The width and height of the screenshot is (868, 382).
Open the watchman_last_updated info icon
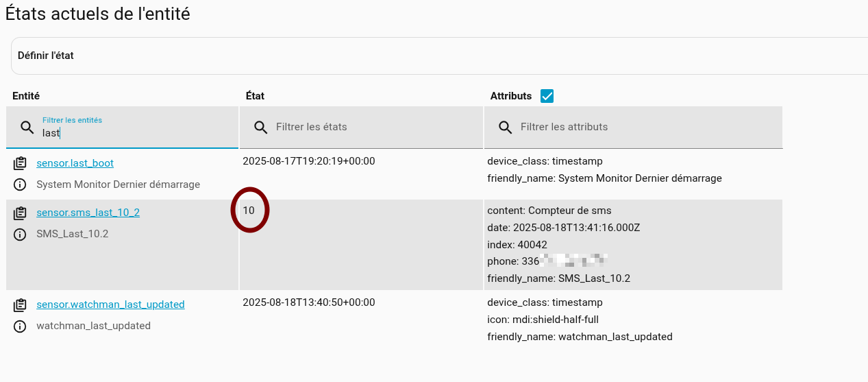pos(20,326)
